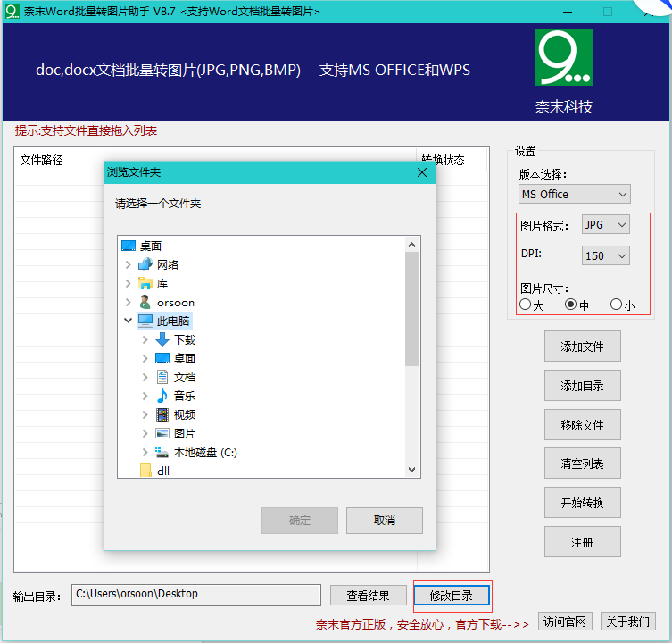Click the folder tree scrollbar thumb
This screenshot has height=643, width=672.
coord(412,309)
